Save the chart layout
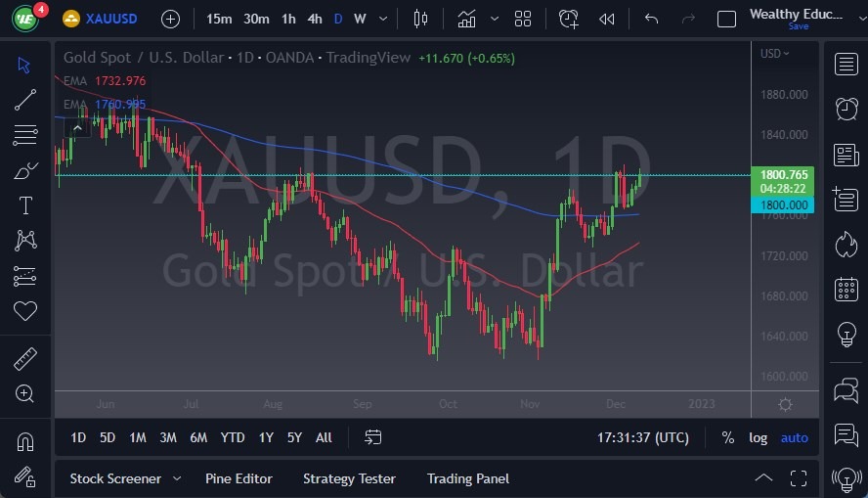 tap(799, 26)
